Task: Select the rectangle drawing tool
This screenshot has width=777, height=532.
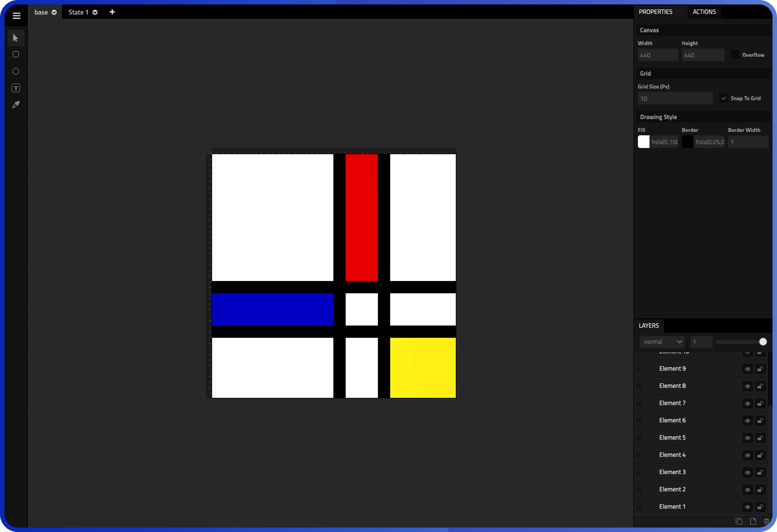Action: tap(16, 55)
